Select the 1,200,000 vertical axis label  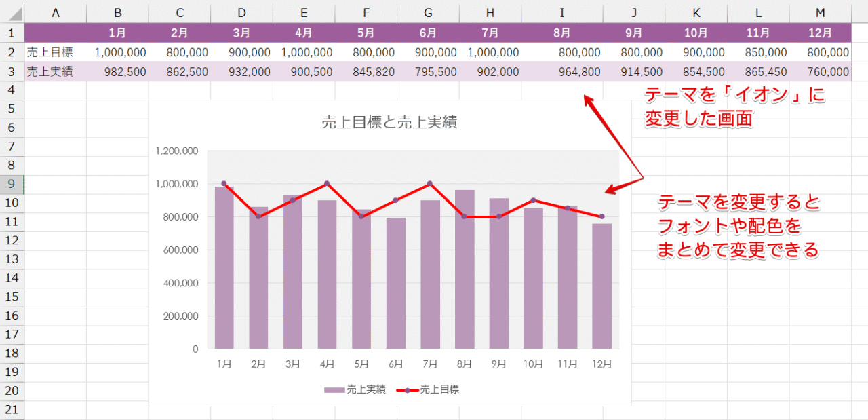(176, 151)
